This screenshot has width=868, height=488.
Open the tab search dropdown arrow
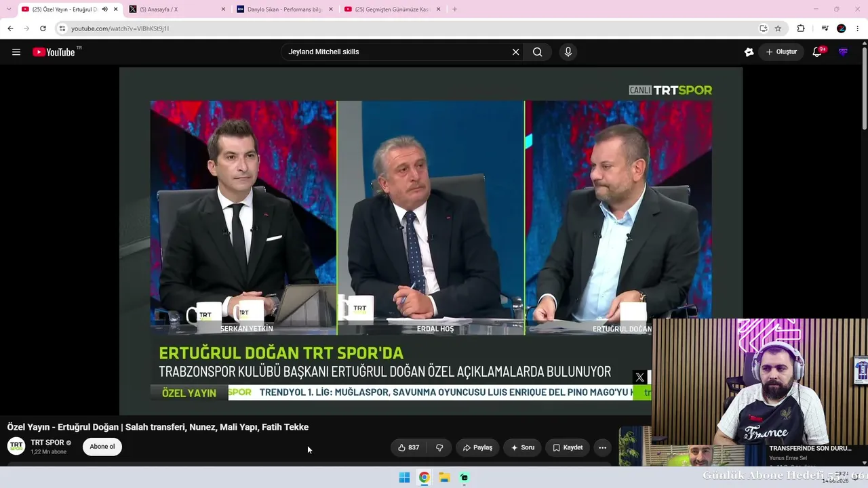click(9, 9)
